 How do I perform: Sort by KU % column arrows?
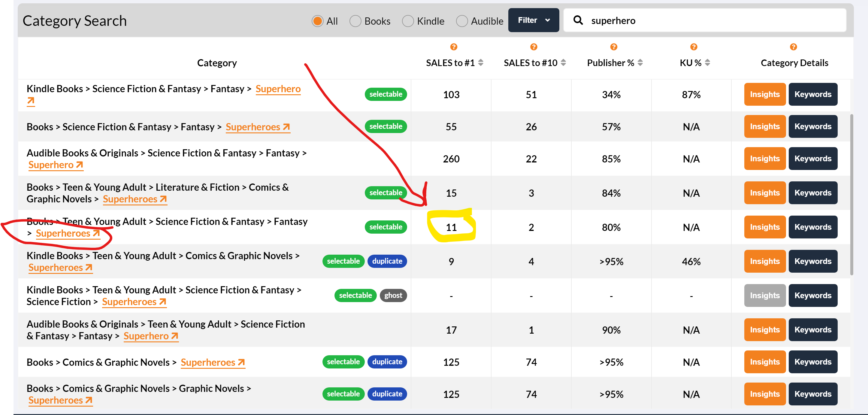(x=707, y=63)
